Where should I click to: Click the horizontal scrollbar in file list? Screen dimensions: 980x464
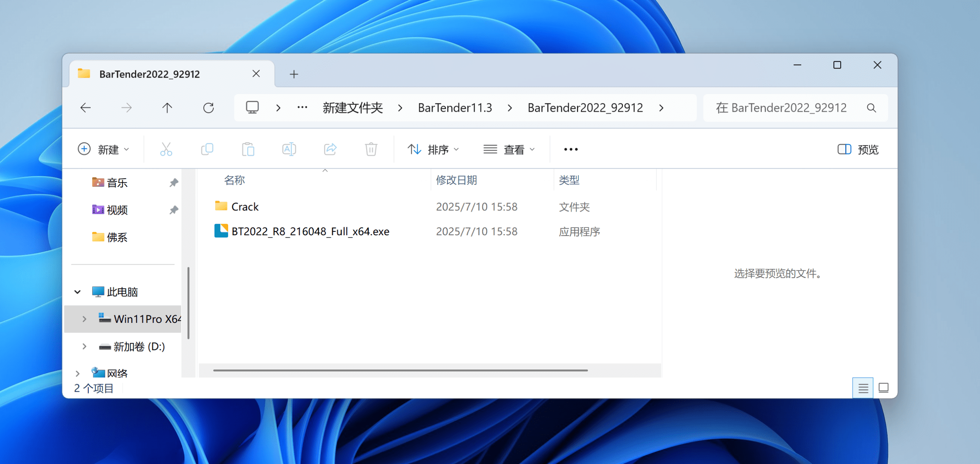(400, 370)
